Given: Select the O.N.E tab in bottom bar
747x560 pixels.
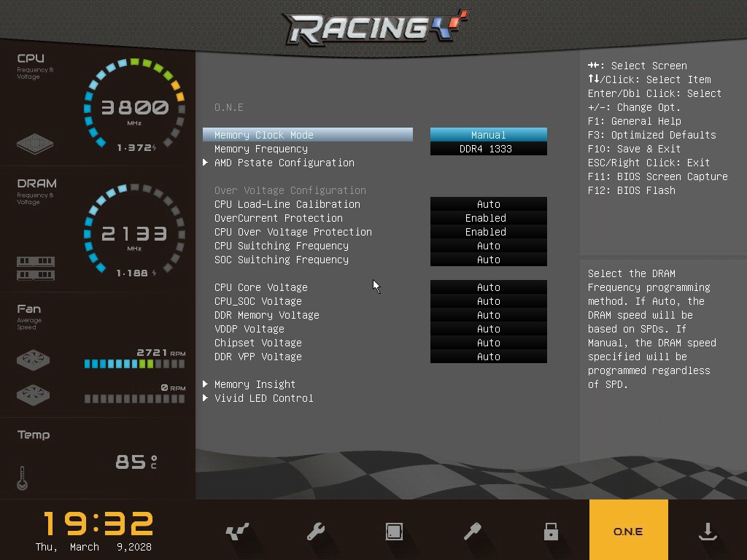Looking at the screenshot, I should click(x=628, y=532).
